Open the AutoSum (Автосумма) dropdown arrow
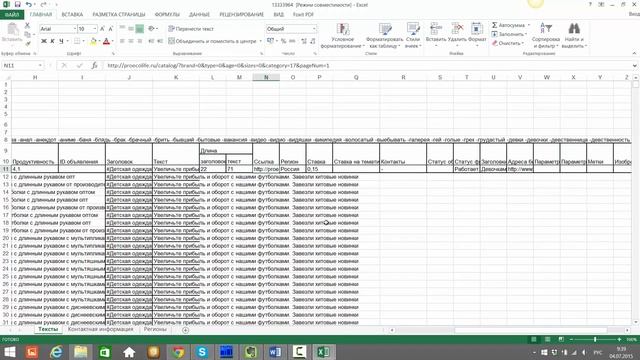This screenshot has width=640, height=360. [529, 25]
